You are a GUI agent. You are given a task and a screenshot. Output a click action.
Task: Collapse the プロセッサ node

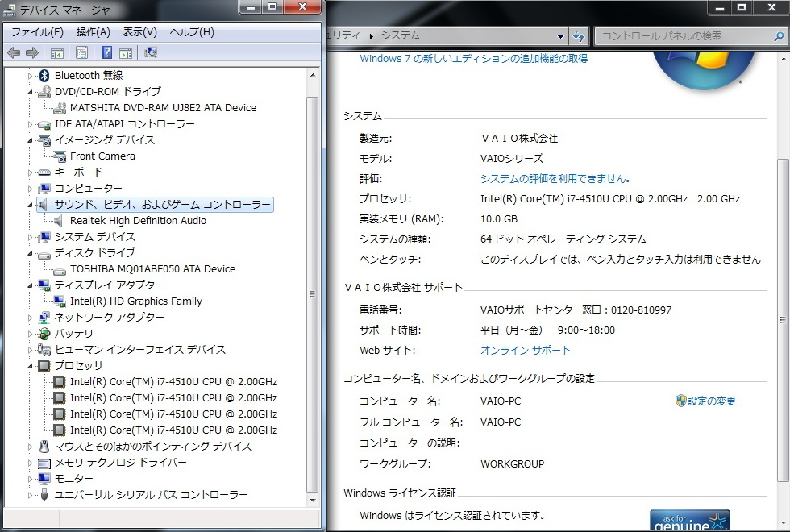[x=31, y=366]
